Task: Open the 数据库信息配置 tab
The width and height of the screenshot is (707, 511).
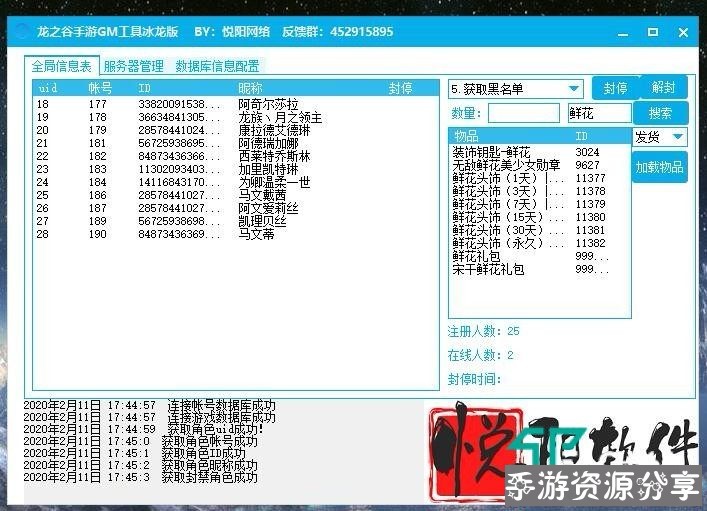Action: [217, 67]
